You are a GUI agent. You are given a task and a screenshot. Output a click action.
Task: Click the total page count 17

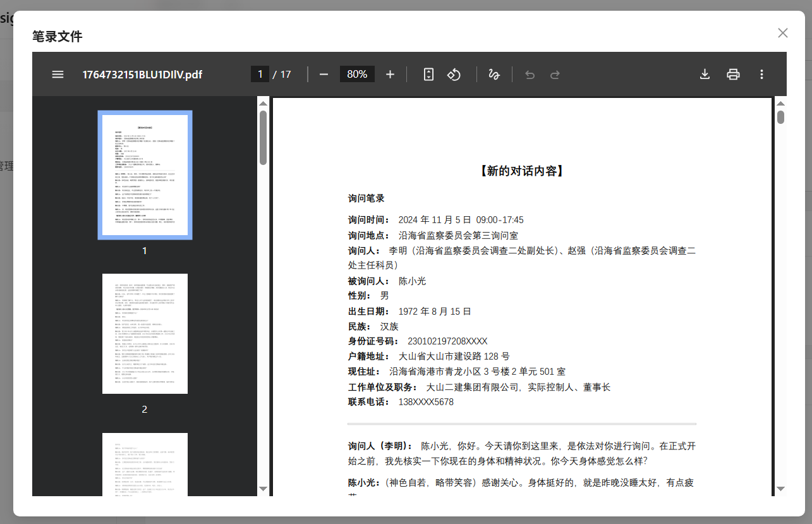(286, 75)
